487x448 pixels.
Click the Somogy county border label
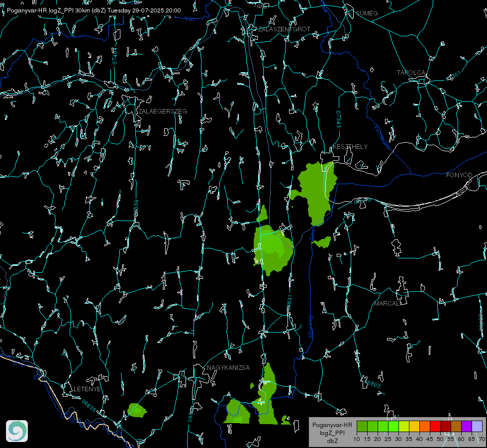click(310, 327)
